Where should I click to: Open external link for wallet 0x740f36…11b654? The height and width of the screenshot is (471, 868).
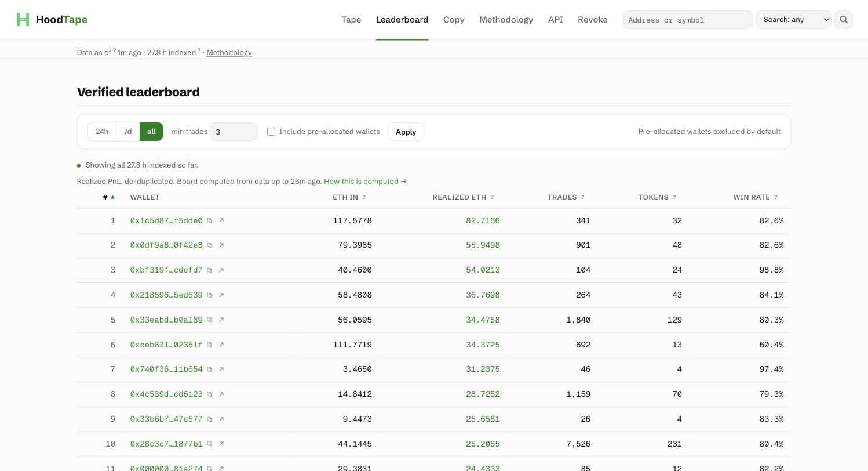[221, 369]
